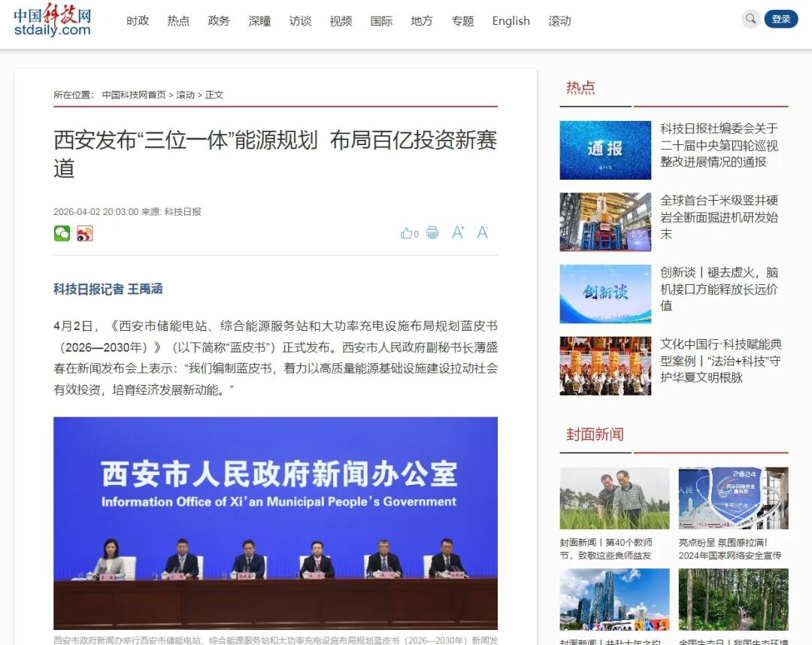
Task: Click the print icon to print the article
Action: tap(432, 233)
